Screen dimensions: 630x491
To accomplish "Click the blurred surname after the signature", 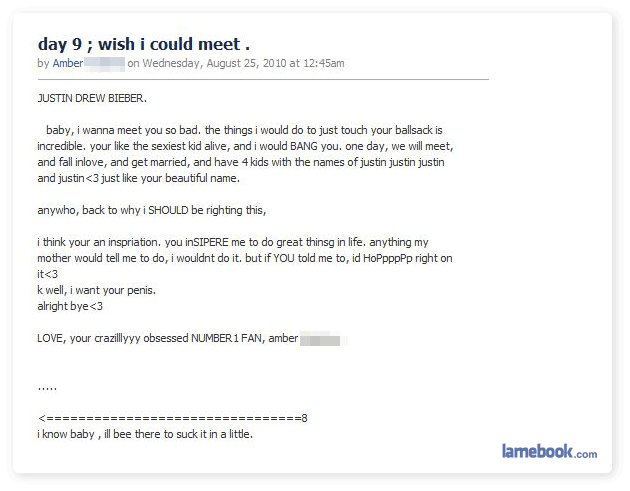I will [320, 339].
